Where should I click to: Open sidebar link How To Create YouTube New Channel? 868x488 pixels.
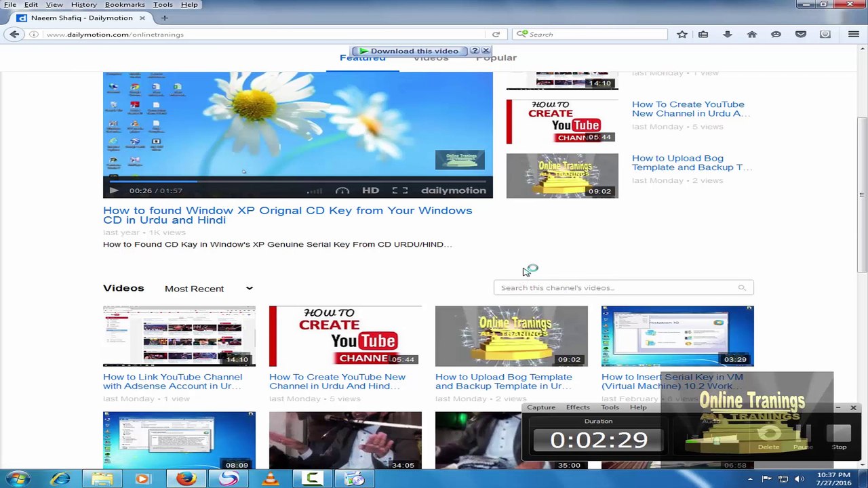pos(690,109)
